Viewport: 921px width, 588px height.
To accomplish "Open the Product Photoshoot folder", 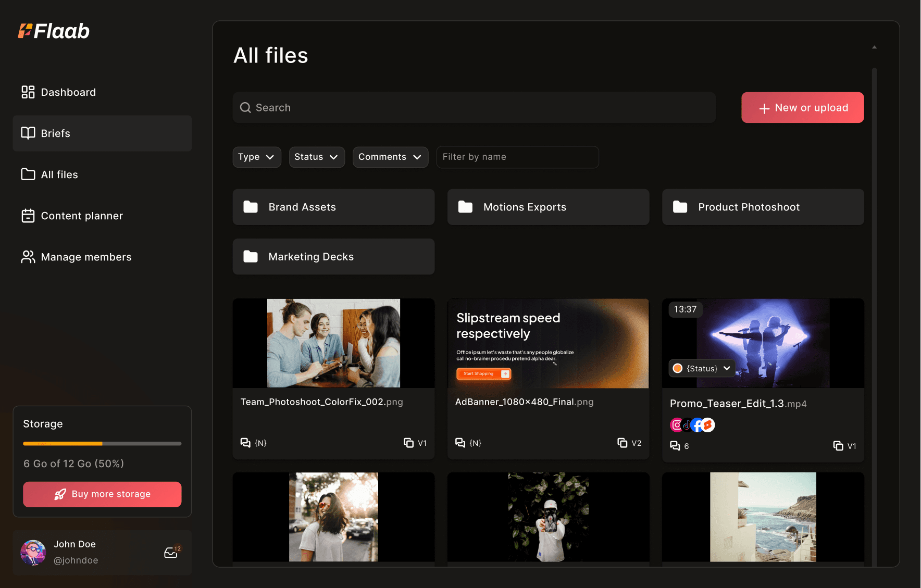I will point(763,207).
